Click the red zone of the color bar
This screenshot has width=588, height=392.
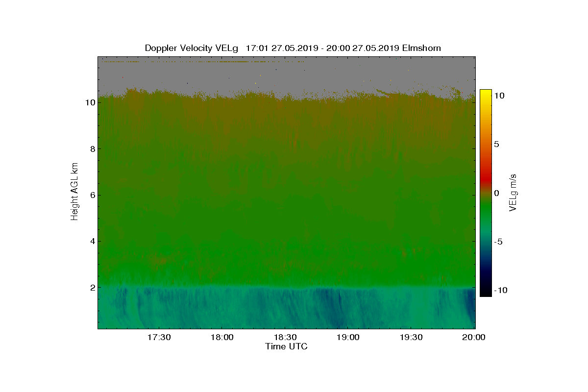(485, 178)
